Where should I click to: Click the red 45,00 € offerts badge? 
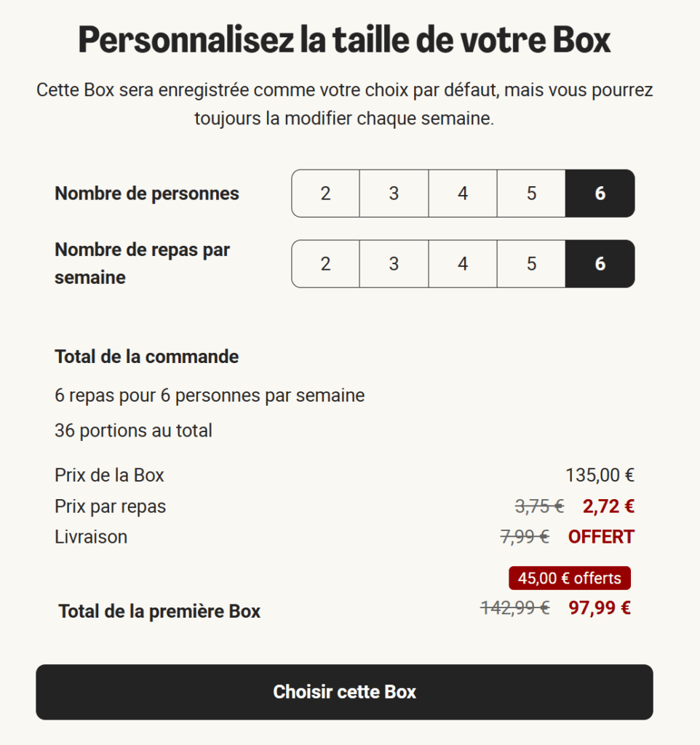pyautogui.click(x=570, y=578)
